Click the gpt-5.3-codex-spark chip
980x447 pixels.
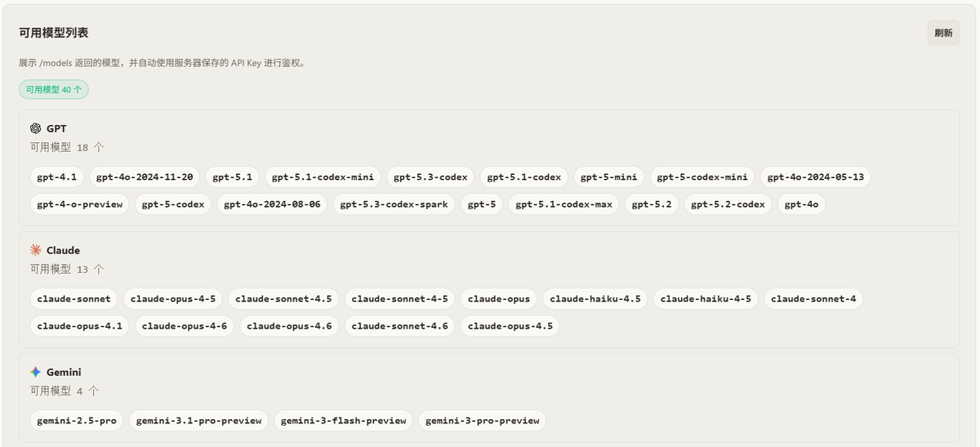[394, 204]
